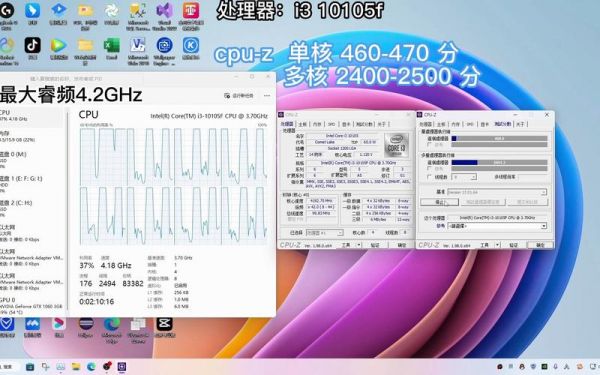Switch to Bench tab in left CPU-Z
The image size is (600, 375).
click(x=364, y=124)
